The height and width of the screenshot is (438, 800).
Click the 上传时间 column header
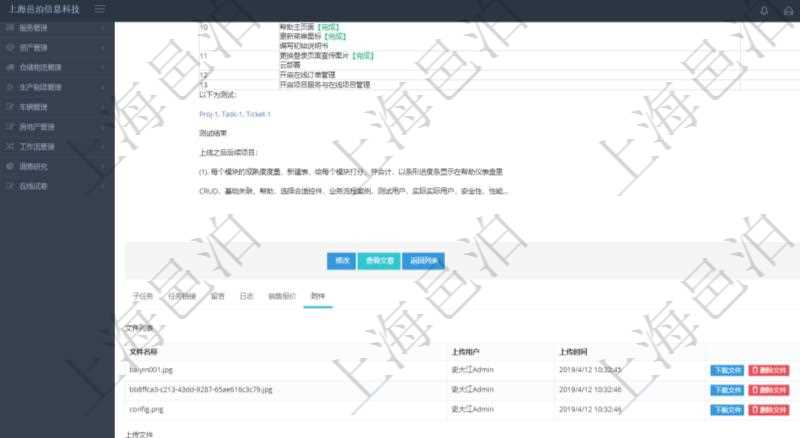(573, 352)
